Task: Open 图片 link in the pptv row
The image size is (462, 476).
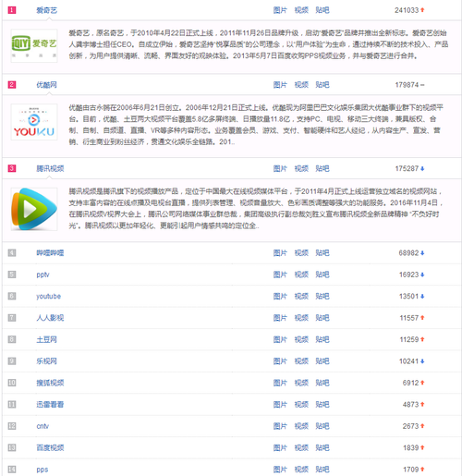Action: pyautogui.click(x=280, y=275)
